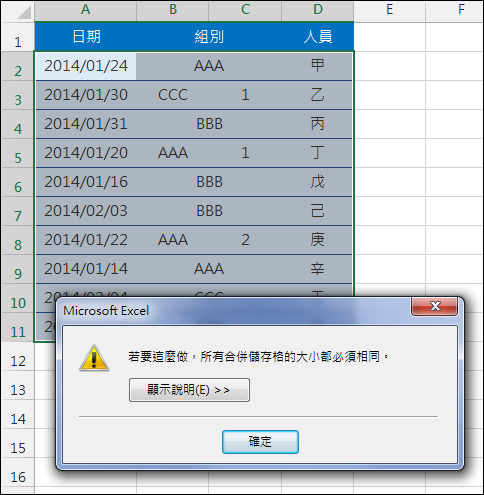Select row 4 header
This screenshot has width=484, height=495.
tap(18, 124)
